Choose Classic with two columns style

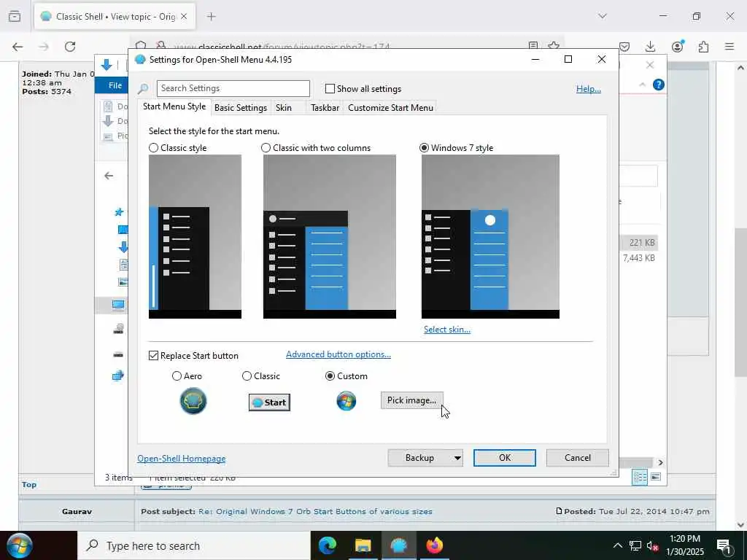coord(266,148)
